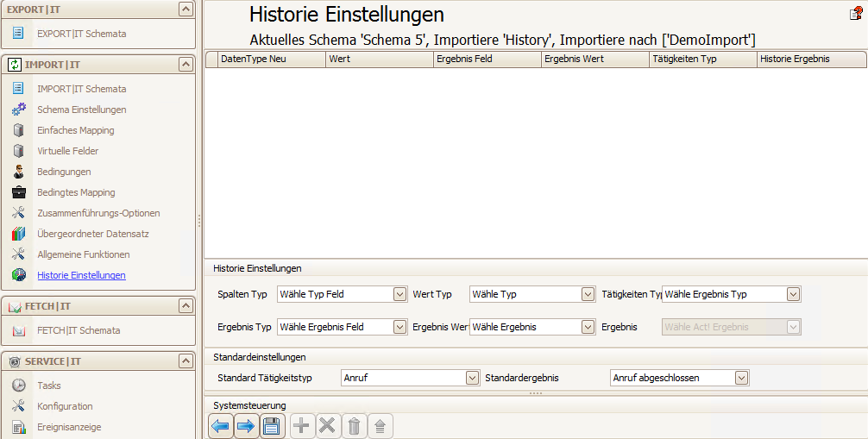Open Übergeordneter Datensatz
This screenshot has width=868, height=439.
pyautogui.click(x=93, y=234)
